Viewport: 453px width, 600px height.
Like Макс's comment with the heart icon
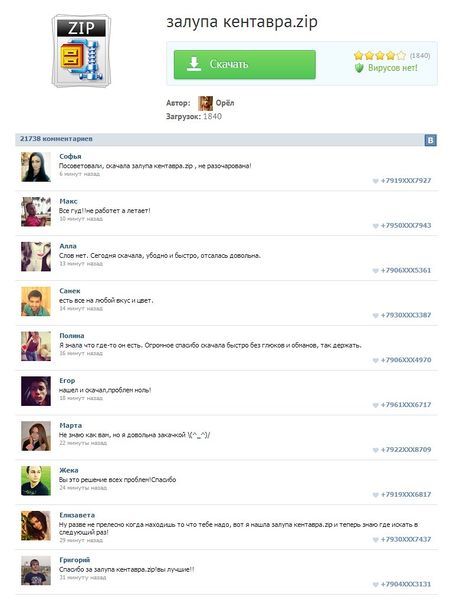point(375,226)
